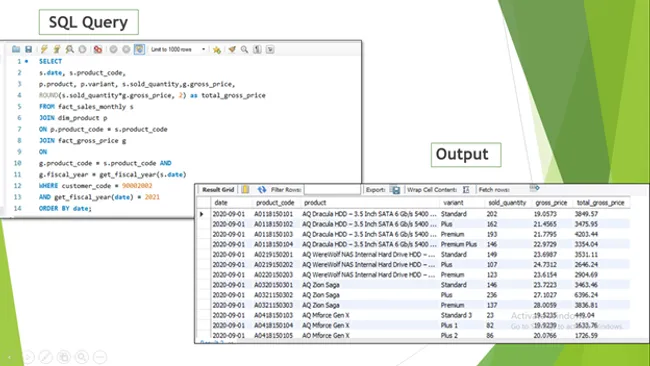Sort by the gross_price column header

551,203
